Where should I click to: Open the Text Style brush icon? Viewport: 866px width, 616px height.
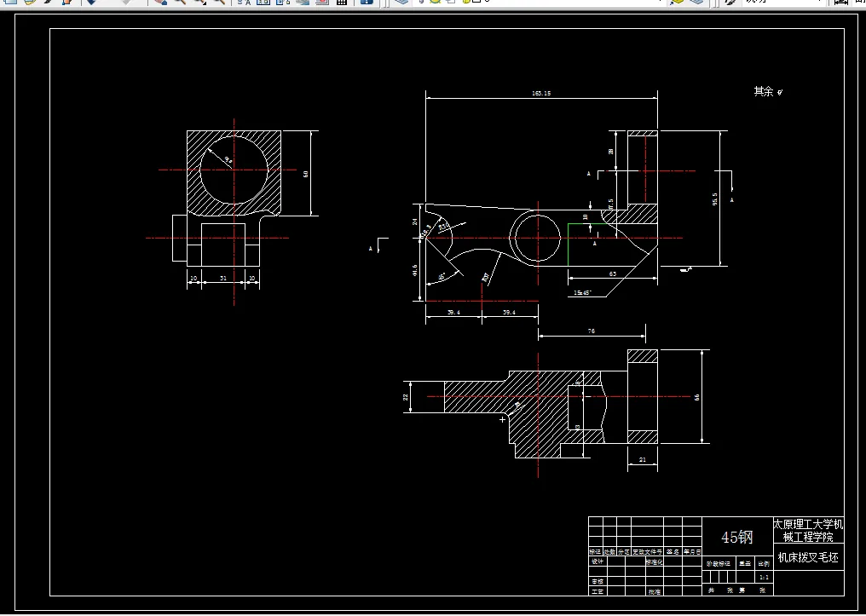point(730,2)
